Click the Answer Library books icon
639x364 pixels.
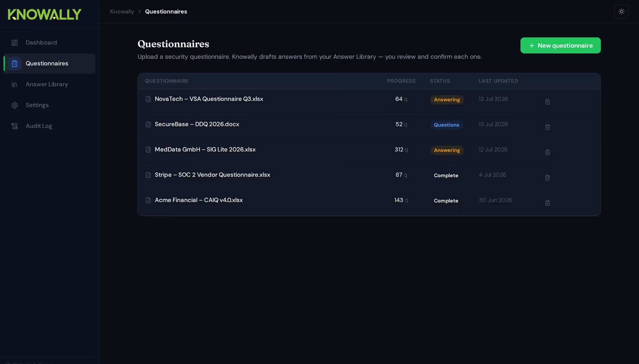coord(15,85)
